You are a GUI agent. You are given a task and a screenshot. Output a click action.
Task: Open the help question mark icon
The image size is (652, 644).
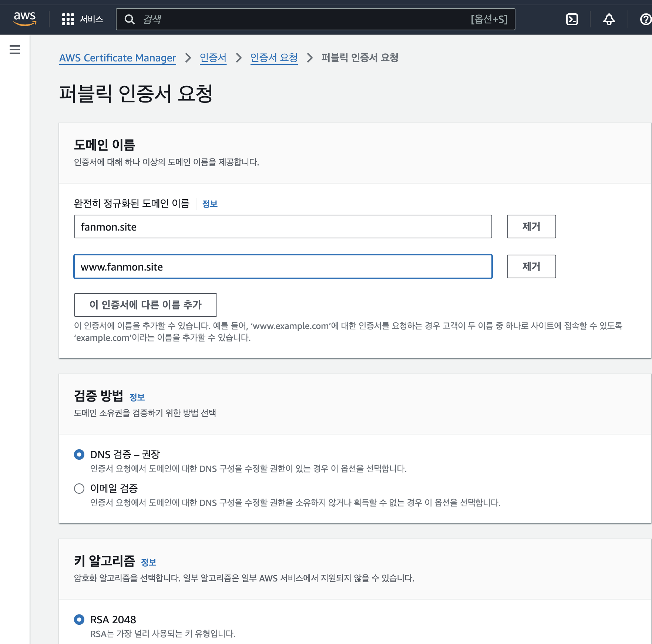point(646,19)
